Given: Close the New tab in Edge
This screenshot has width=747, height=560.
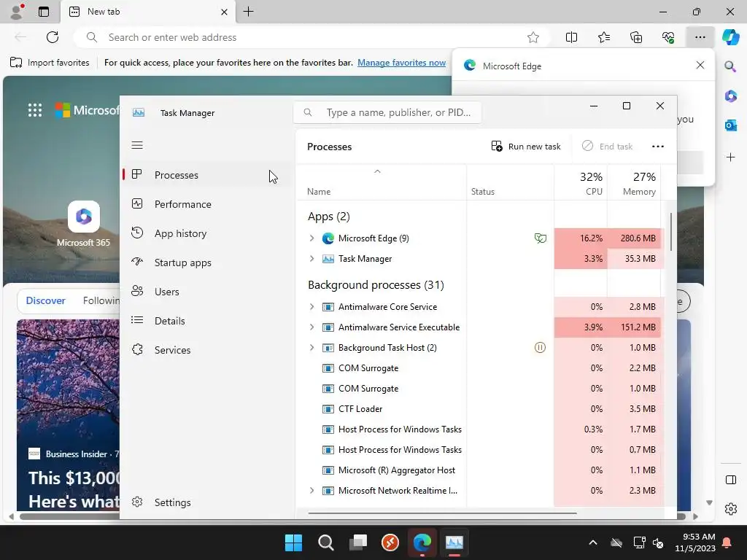Looking at the screenshot, I should coord(225,12).
